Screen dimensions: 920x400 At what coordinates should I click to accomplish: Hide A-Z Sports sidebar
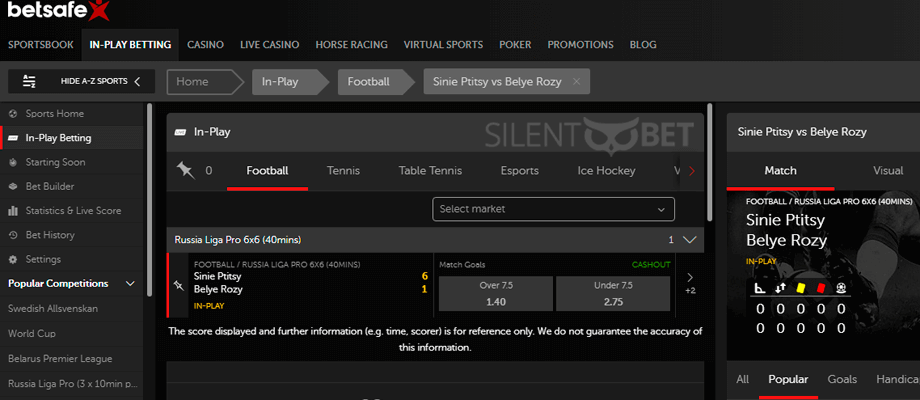(x=82, y=82)
